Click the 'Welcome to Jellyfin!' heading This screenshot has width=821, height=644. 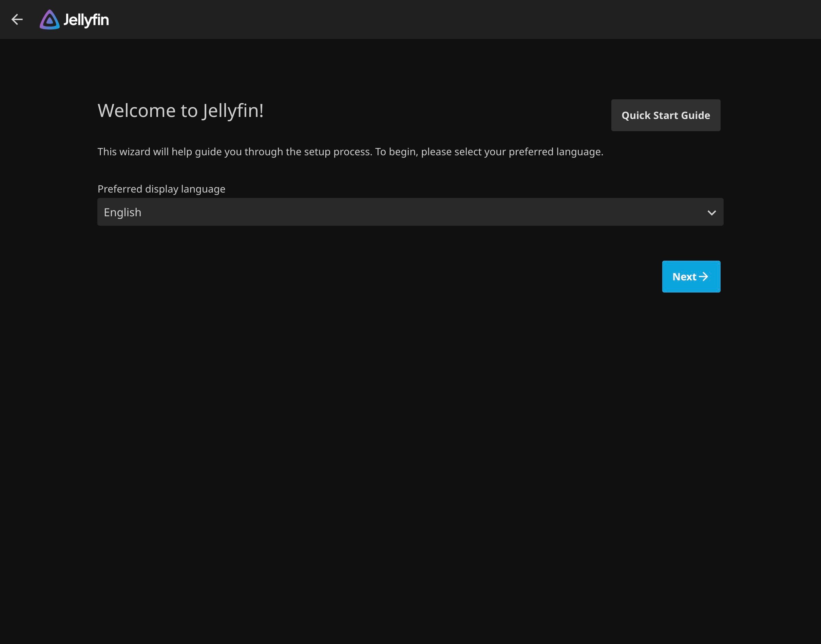[x=180, y=110]
